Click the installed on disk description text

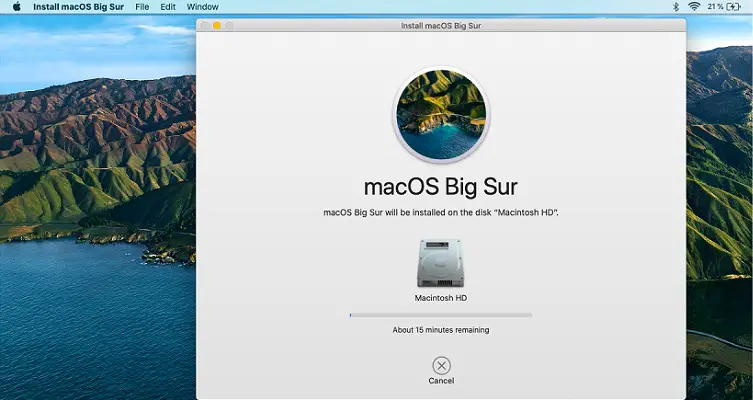[441, 212]
